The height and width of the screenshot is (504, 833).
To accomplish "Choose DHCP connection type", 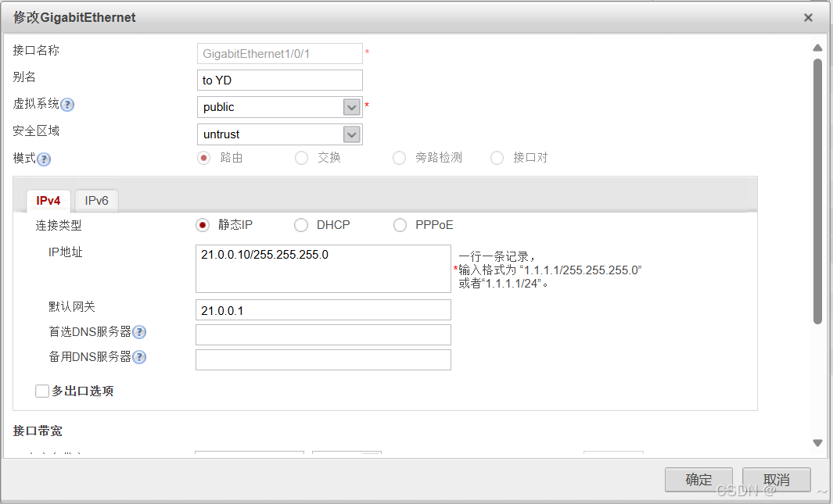I will click(x=300, y=225).
